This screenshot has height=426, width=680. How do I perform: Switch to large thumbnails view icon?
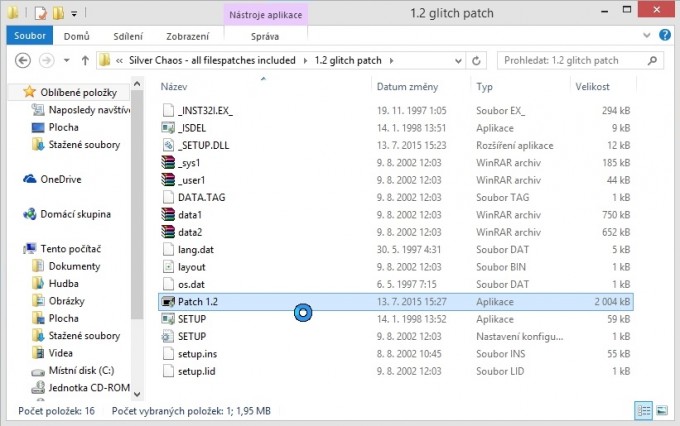point(662,410)
